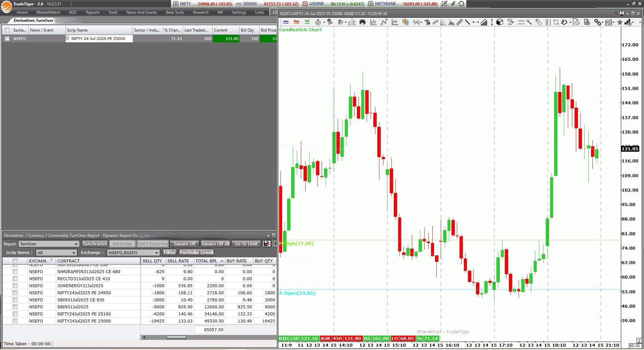Click the TGT target marker tool
Screen dimensions: 644x350
(x=307, y=22)
